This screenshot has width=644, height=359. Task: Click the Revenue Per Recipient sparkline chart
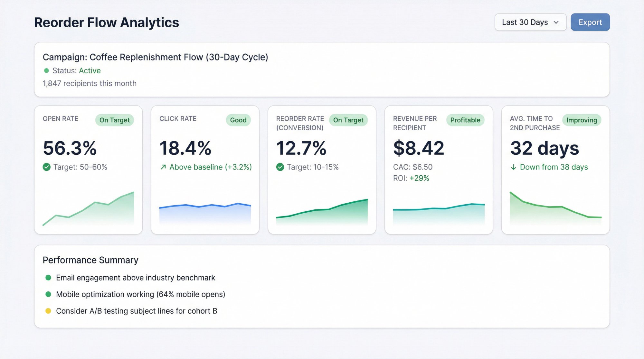[439, 214]
